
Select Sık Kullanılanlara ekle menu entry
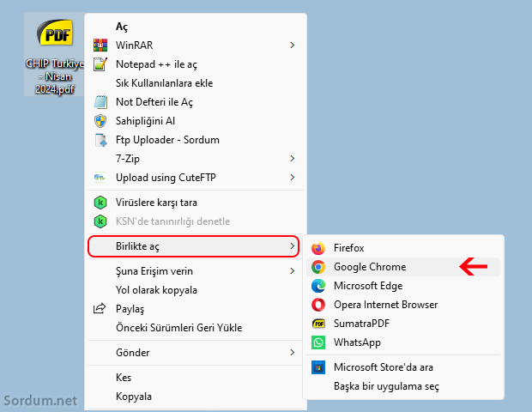195,83
